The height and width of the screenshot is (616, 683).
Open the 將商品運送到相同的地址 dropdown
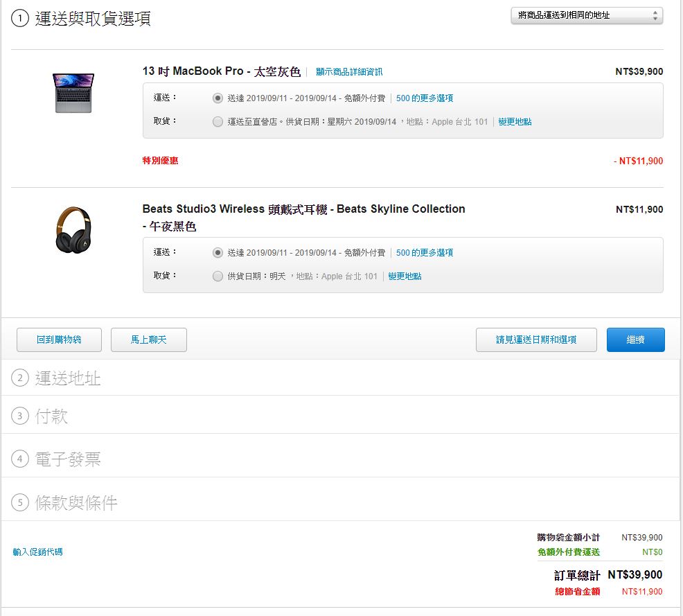(586, 16)
